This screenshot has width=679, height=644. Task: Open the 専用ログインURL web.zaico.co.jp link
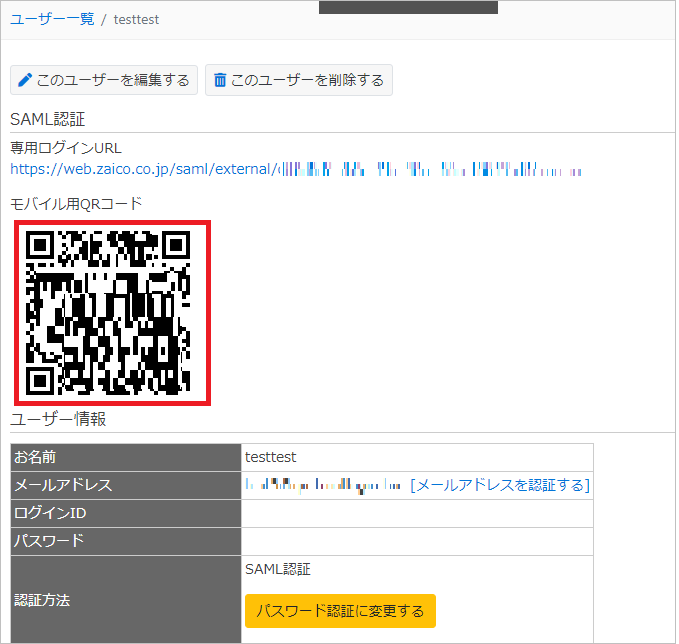pos(296,169)
